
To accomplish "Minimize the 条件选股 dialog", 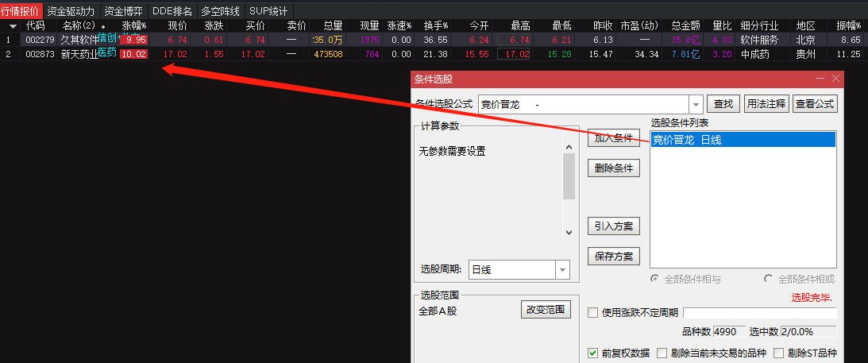I will click(820, 79).
